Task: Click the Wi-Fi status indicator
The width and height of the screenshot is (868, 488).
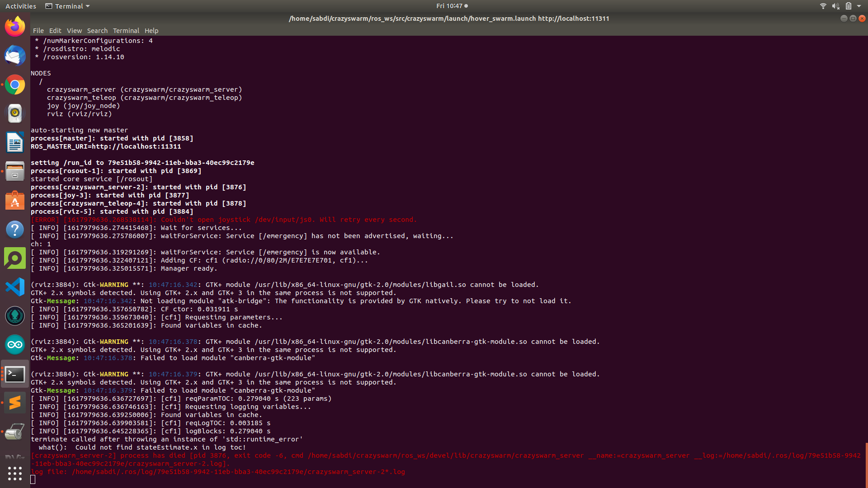Action: pos(822,6)
